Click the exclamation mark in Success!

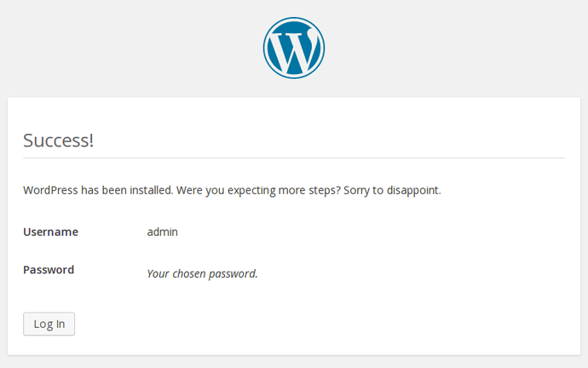(x=90, y=141)
